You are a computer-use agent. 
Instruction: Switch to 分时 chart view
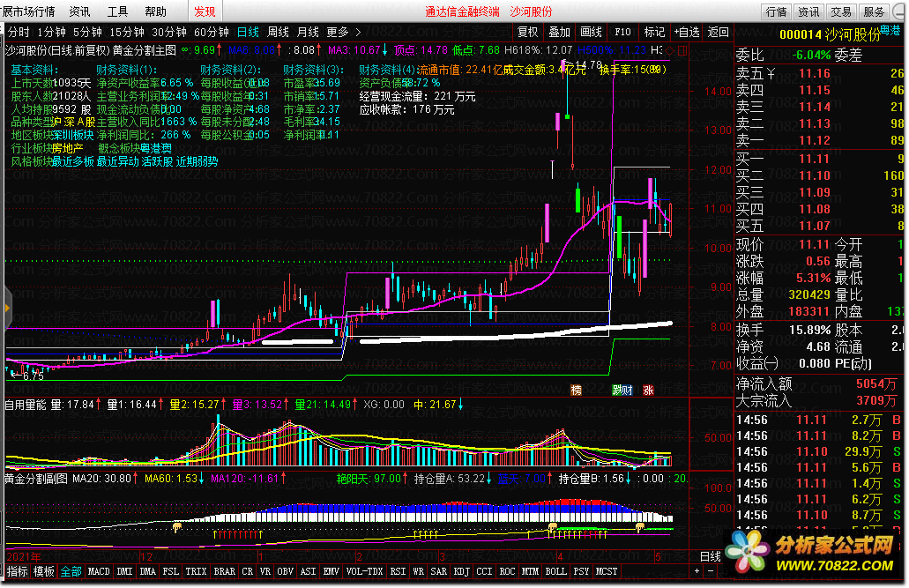pos(19,32)
